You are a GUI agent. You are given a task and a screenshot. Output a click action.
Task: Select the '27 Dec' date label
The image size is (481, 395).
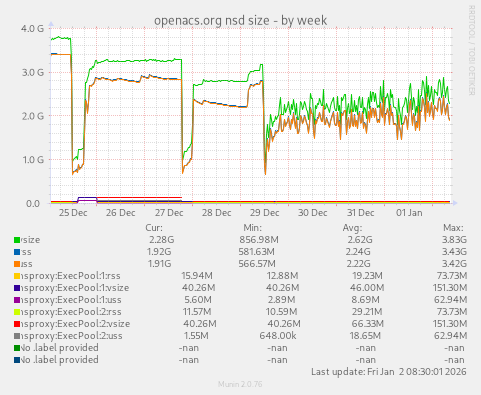(169, 213)
